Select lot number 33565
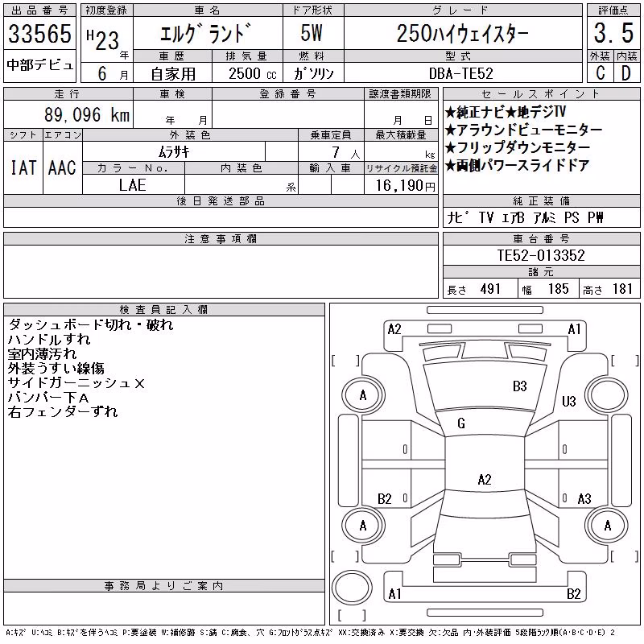Image resolution: width=644 pixels, height=644 pixels. 39,34
